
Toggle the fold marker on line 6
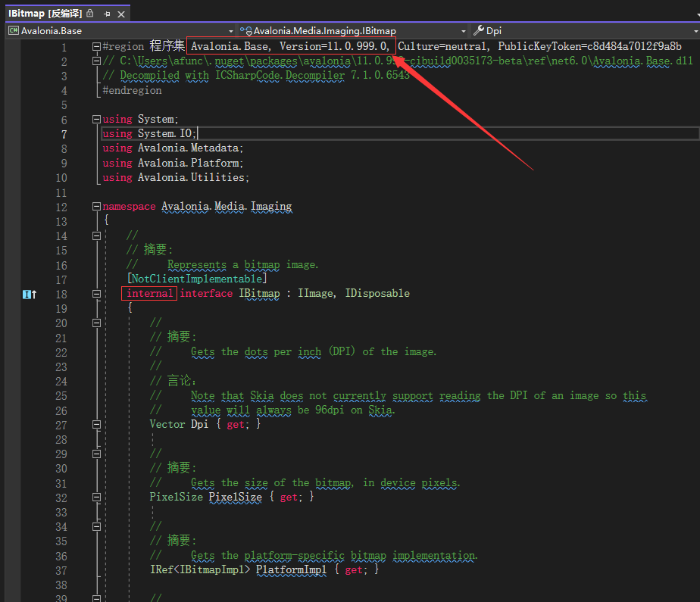pos(96,119)
